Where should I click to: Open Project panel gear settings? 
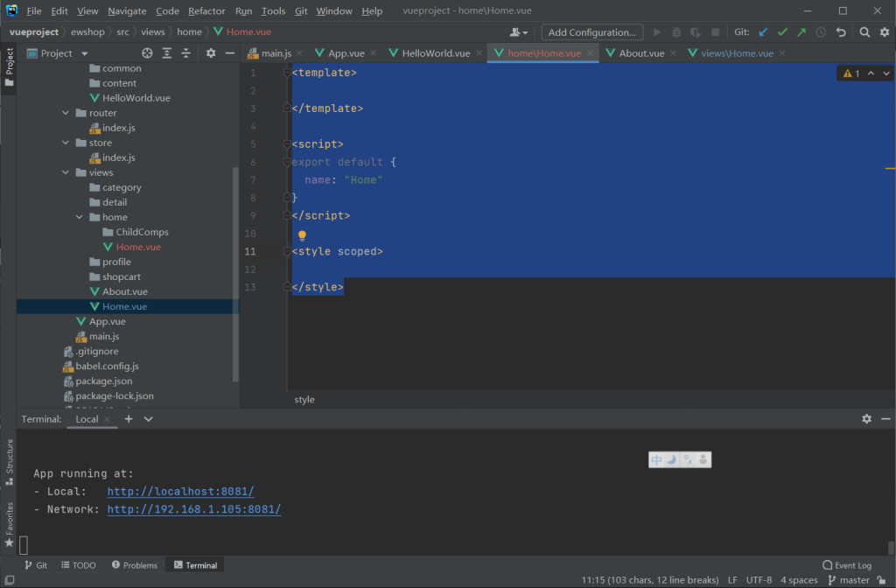point(210,53)
